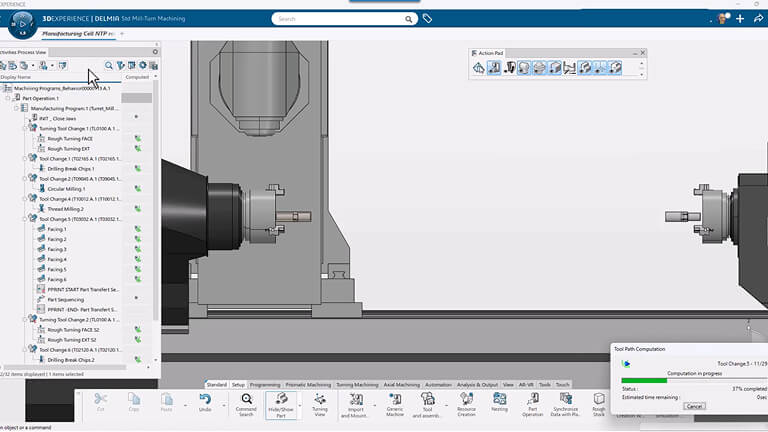Open dropdown arrow next to Hide/Show Part

click(x=300, y=405)
